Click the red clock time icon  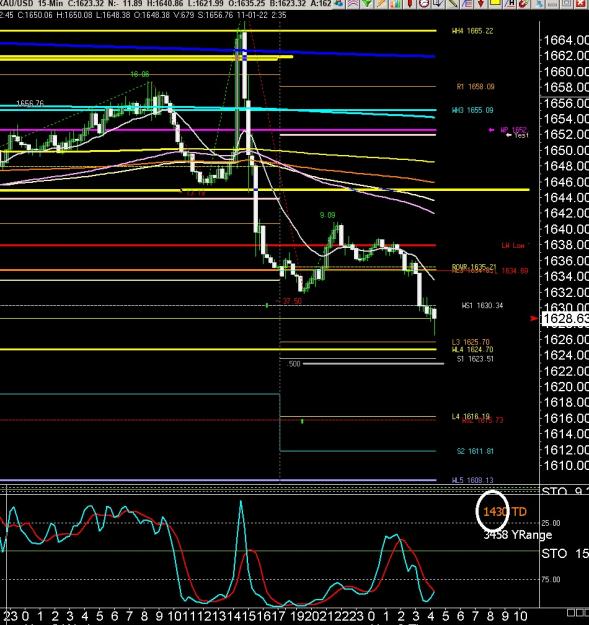pyautogui.click(x=424, y=4)
